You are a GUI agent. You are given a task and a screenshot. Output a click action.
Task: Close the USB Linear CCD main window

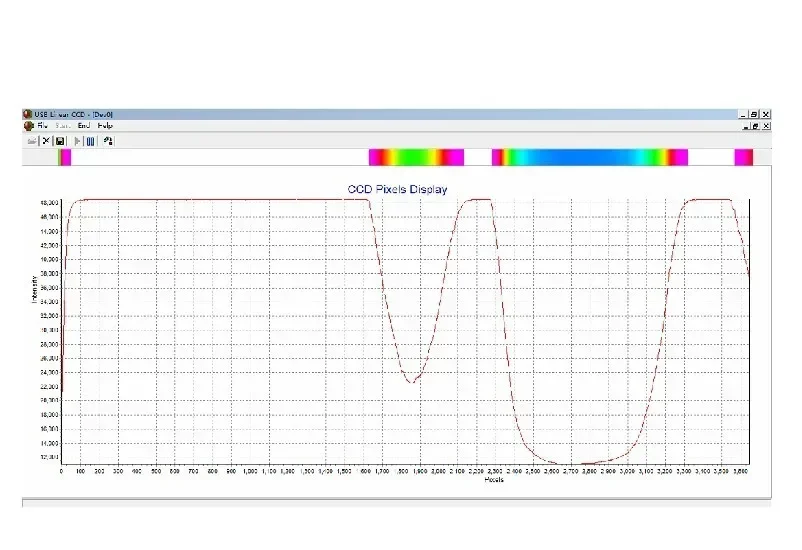pyautogui.click(x=766, y=115)
